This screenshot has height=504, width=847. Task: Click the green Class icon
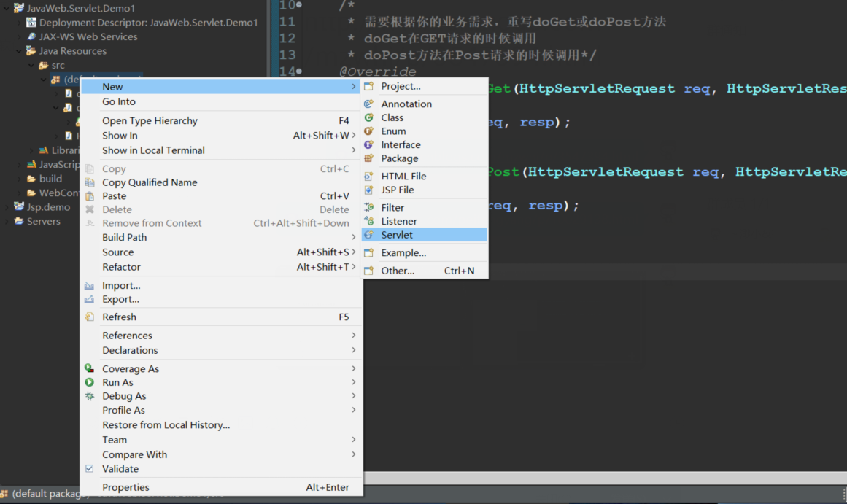tap(369, 117)
